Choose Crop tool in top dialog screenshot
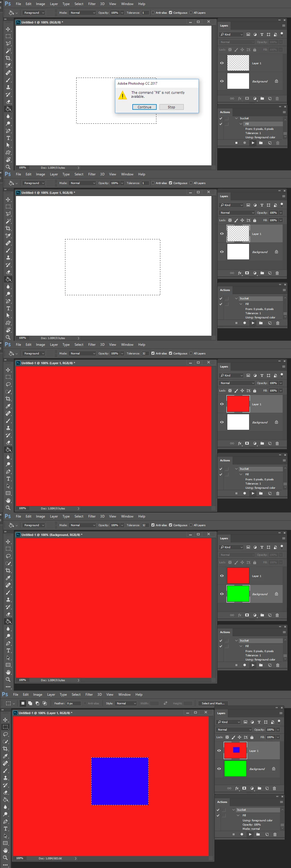This screenshot has width=291, height=868. coord(8,58)
